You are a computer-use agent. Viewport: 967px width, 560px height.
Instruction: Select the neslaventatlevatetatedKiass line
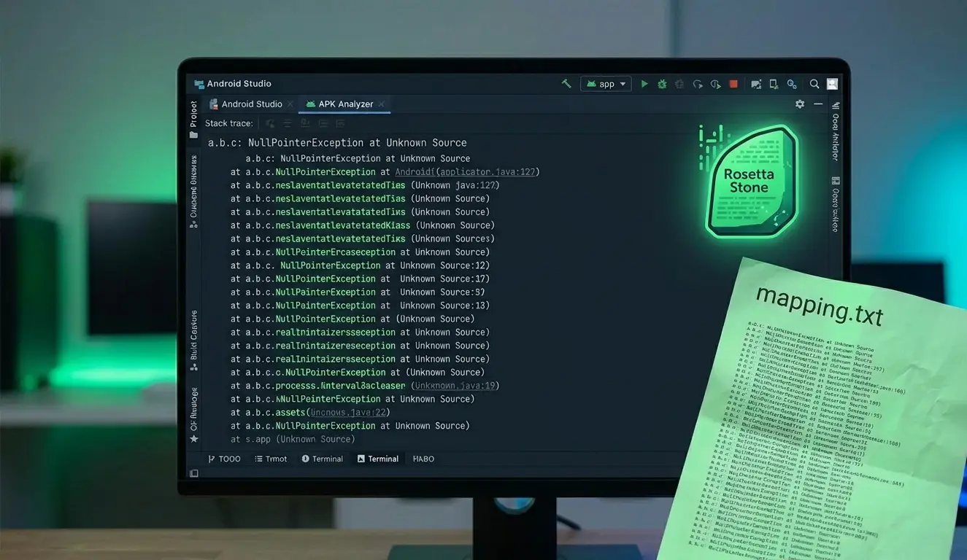pos(362,225)
